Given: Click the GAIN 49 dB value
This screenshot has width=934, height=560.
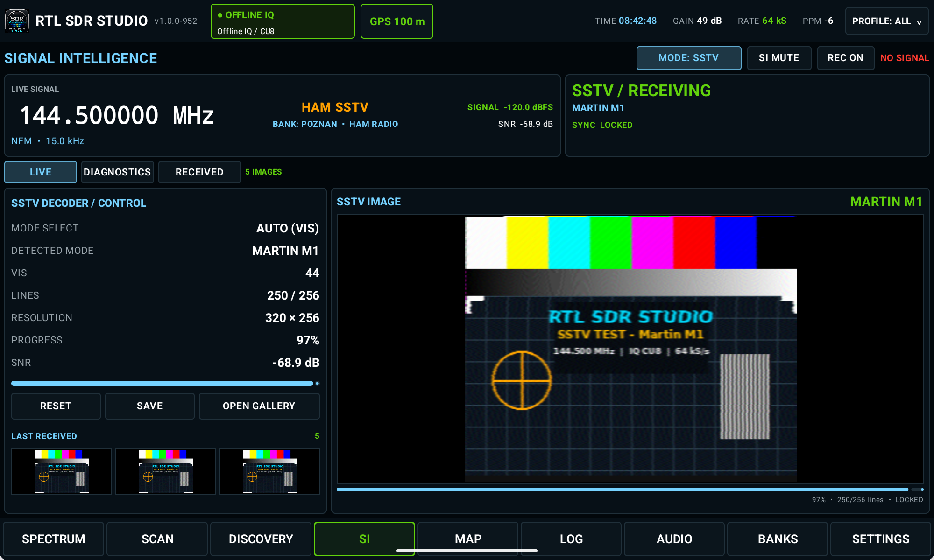Looking at the screenshot, I should [x=697, y=21].
